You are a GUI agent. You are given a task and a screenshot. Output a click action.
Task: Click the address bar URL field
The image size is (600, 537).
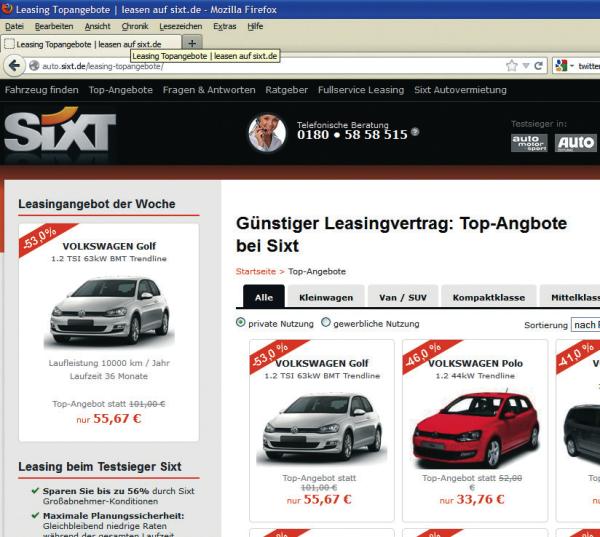click(268, 66)
